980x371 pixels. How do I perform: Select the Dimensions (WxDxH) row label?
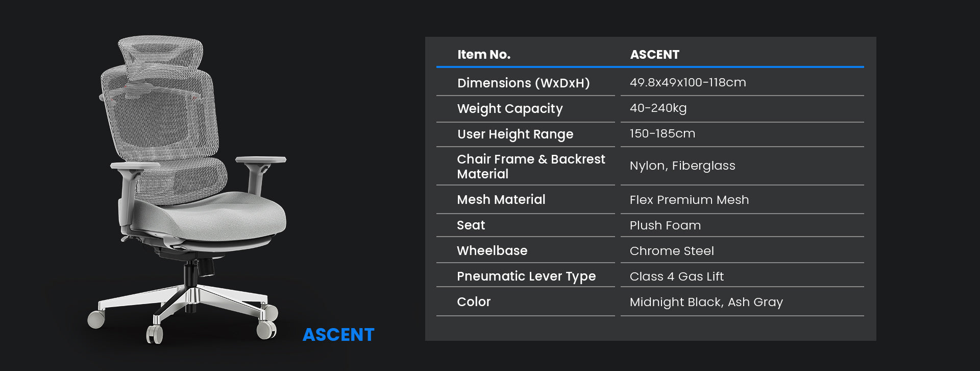[523, 83]
